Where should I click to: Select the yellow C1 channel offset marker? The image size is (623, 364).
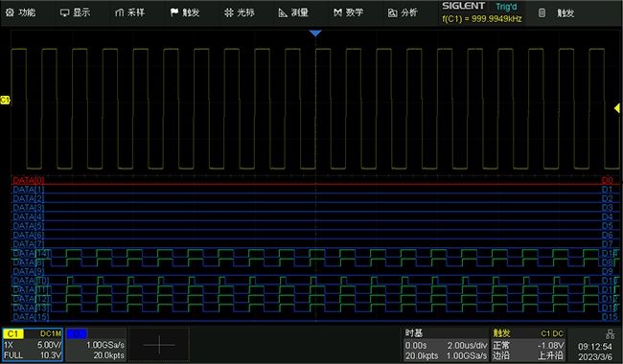point(5,100)
